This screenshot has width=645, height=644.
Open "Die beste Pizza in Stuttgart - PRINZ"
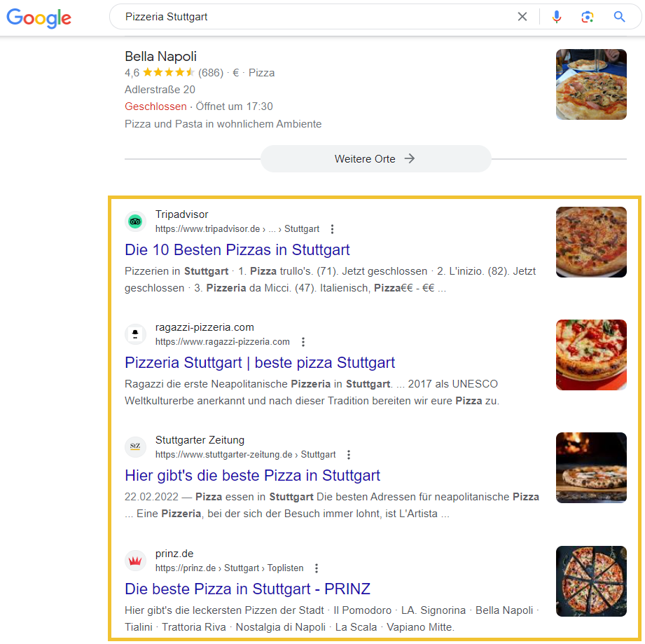[247, 589]
